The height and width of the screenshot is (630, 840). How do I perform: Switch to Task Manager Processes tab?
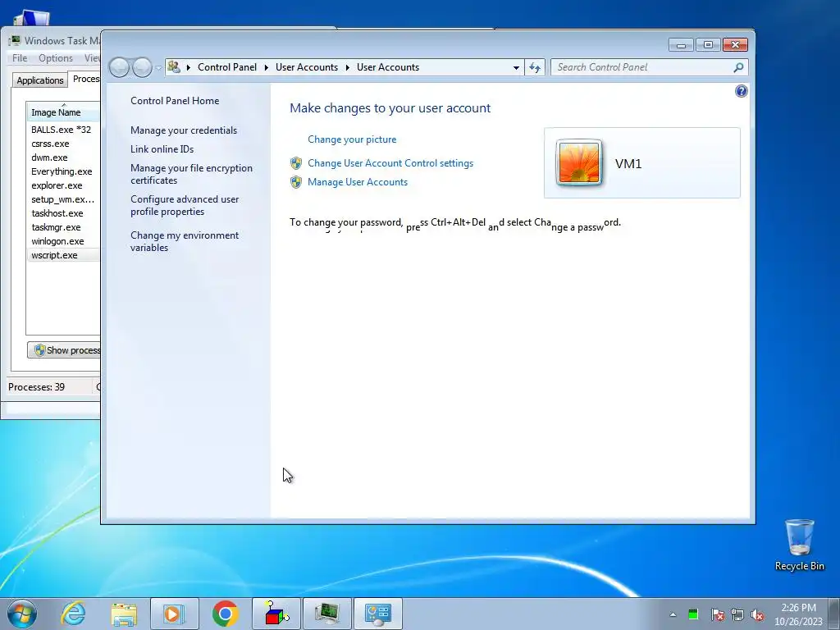85,79
